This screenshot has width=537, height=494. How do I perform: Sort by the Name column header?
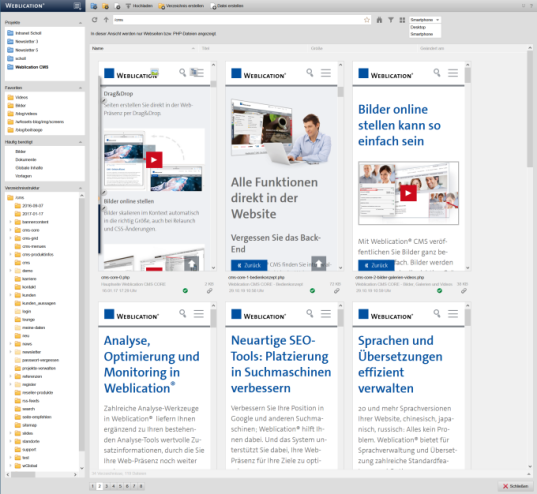143,48
